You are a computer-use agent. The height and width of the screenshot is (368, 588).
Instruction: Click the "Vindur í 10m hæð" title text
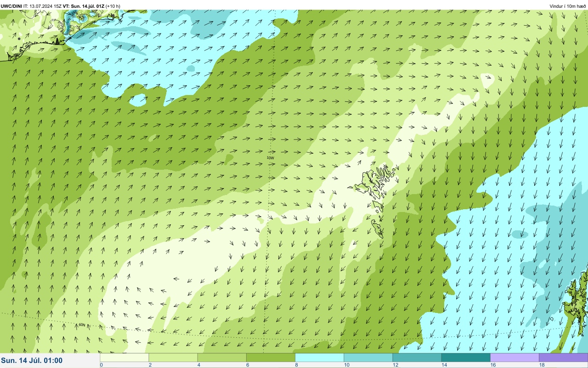tap(567, 6)
